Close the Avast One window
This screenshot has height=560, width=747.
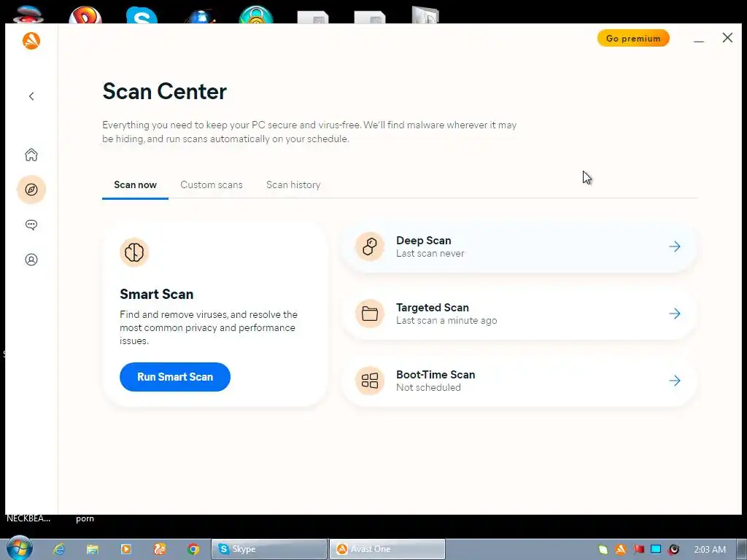click(727, 38)
